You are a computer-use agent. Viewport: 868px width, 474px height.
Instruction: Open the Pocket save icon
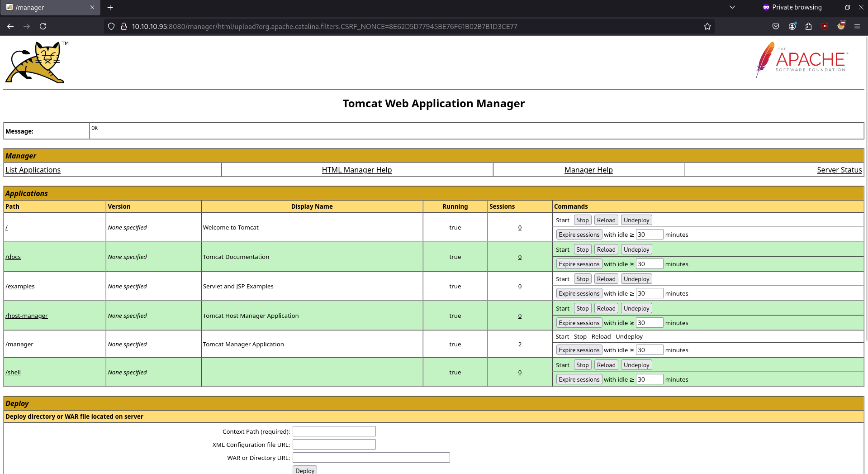click(x=776, y=26)
